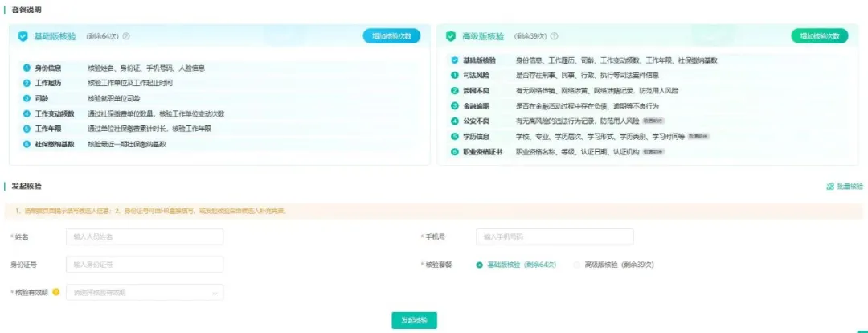The image size is (868, 333).
Task: Select the 高级版核验 package radio button
Action: click(x=577, y=265)
